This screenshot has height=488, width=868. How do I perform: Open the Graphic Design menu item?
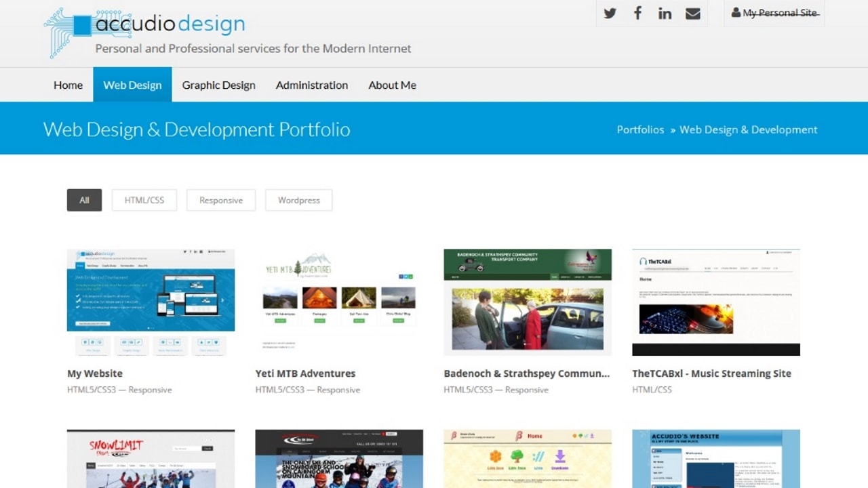(x=218, y=85)
